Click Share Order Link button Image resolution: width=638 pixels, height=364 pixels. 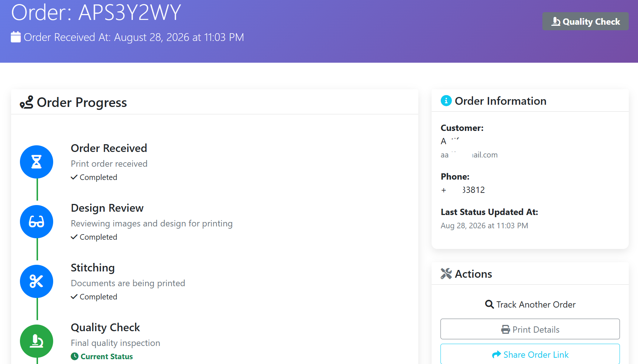click(x=530, y=354)
